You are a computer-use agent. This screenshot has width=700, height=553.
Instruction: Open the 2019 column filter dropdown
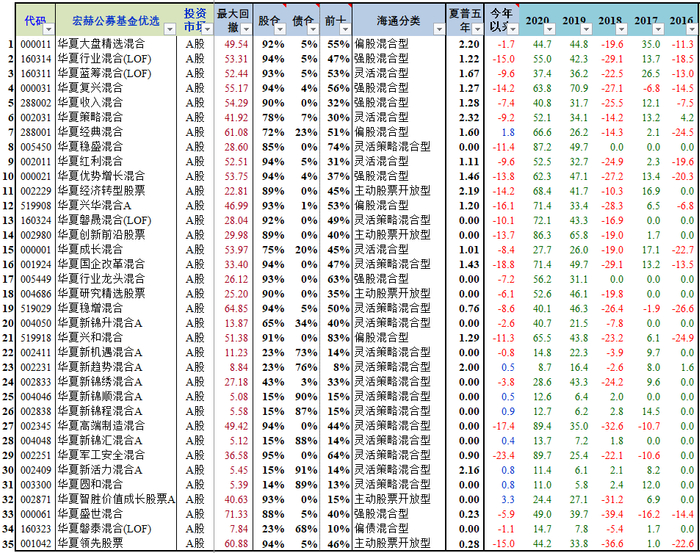tap(586, 29)
